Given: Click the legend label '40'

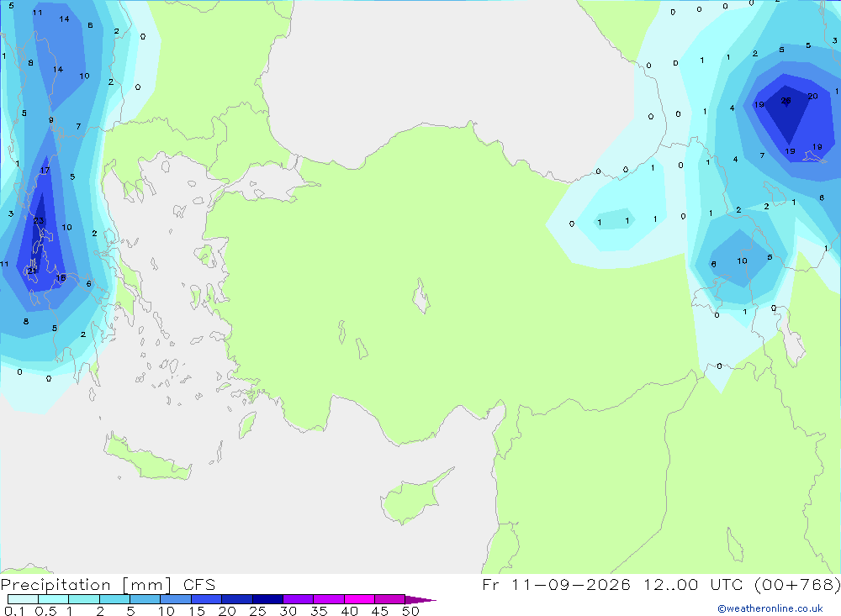Looking at the screenshot, I should click(x=349, y=611).
